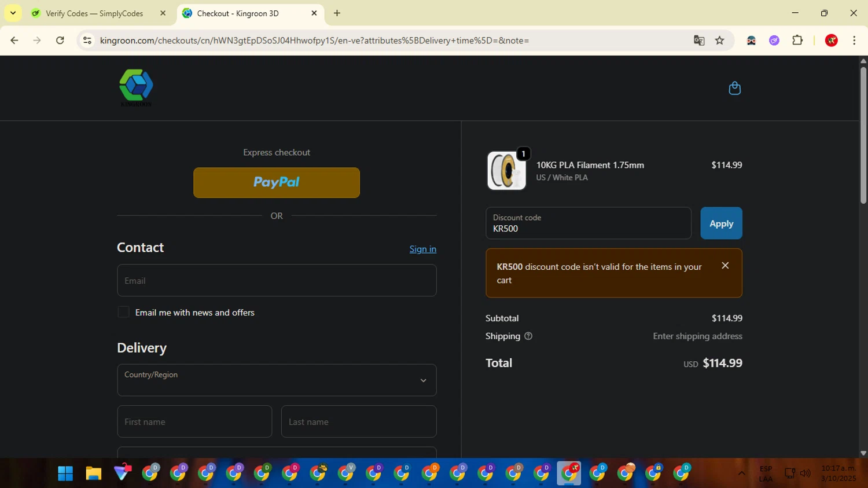Click the scrollbar down arrow

pos(863,453)
